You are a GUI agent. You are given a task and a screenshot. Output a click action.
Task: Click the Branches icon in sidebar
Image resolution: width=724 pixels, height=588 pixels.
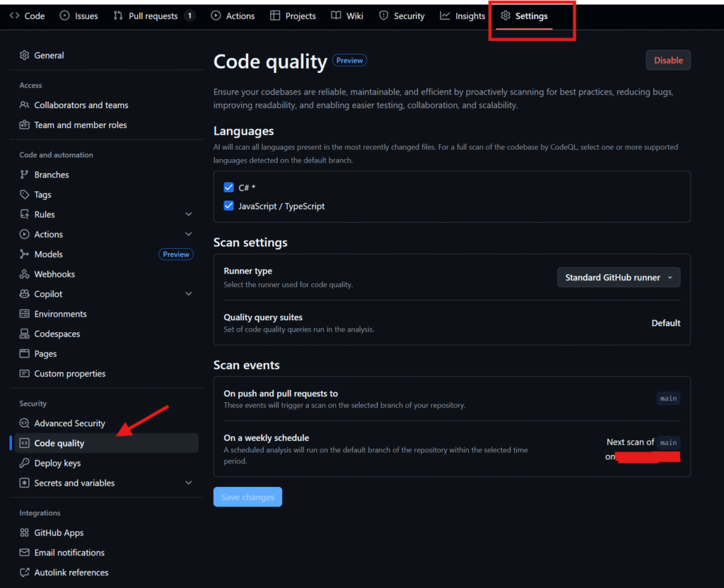click(x=25, y=175)
